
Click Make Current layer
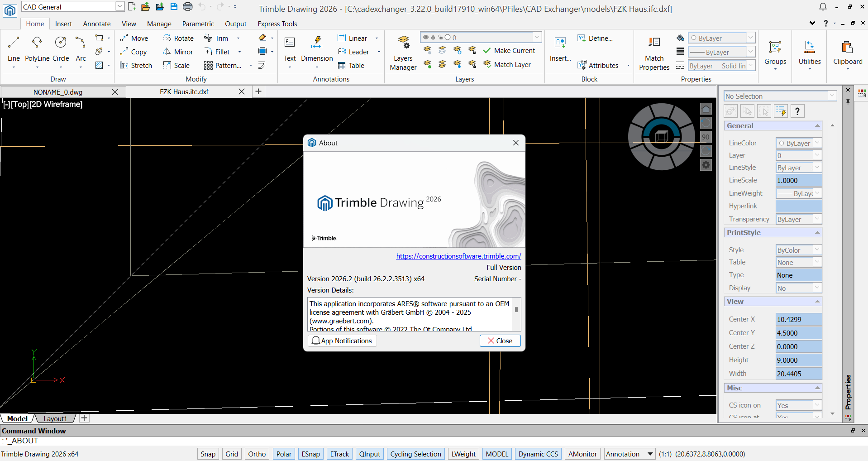[x=509, y=51]
